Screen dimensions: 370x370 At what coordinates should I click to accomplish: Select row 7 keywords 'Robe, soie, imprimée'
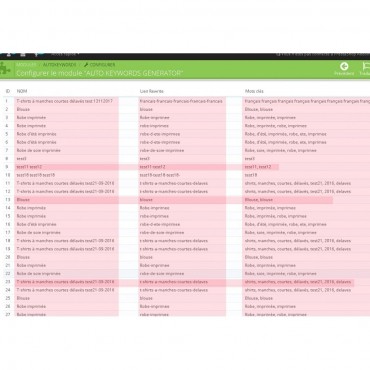click(281, 150)
